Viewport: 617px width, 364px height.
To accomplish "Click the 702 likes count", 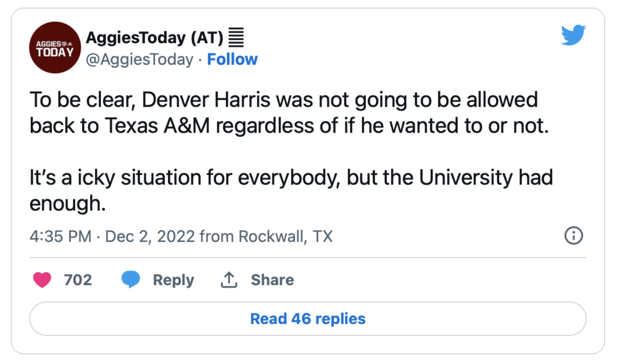I will [x=78, y=280].
